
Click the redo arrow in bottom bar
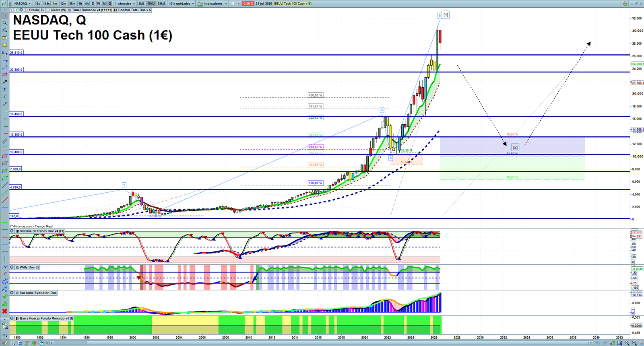(605, 343)
